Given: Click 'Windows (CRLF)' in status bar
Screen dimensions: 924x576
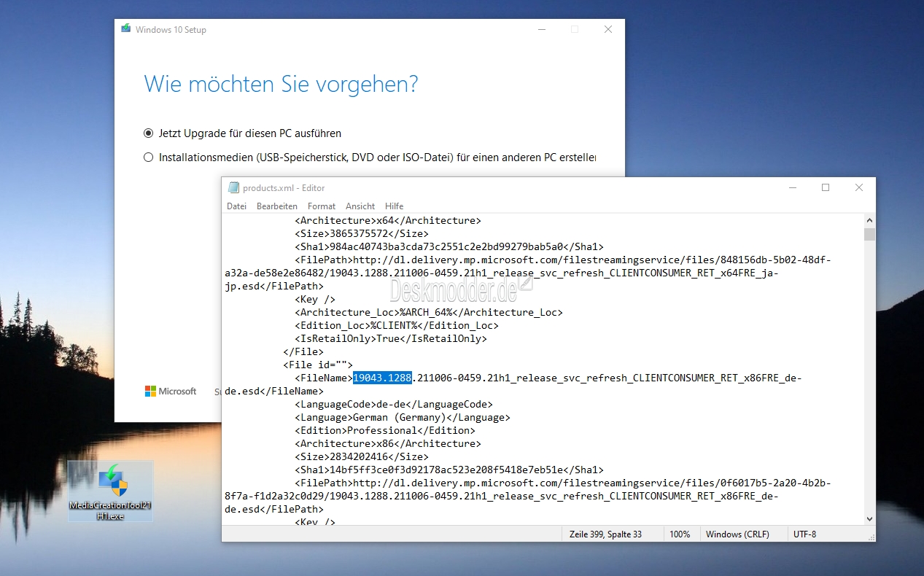Looking at the screenshot, I should tap(737, 534).
